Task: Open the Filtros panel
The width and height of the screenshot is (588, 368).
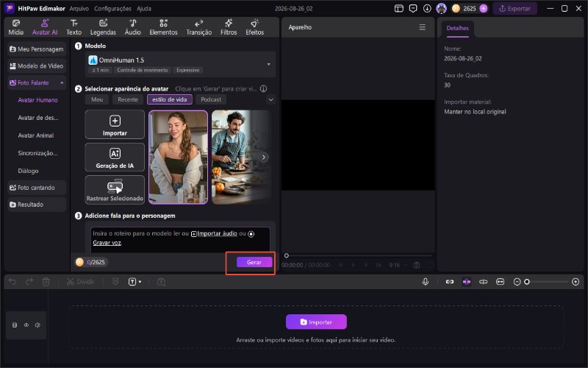Action: [x=229, y=27]
